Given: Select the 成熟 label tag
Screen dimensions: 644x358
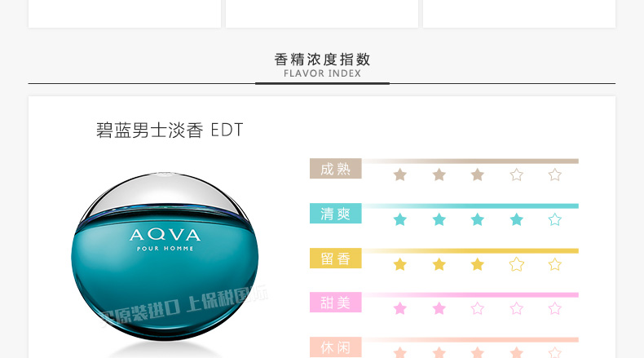Looking at the screenshot, I should pos(336,169).
